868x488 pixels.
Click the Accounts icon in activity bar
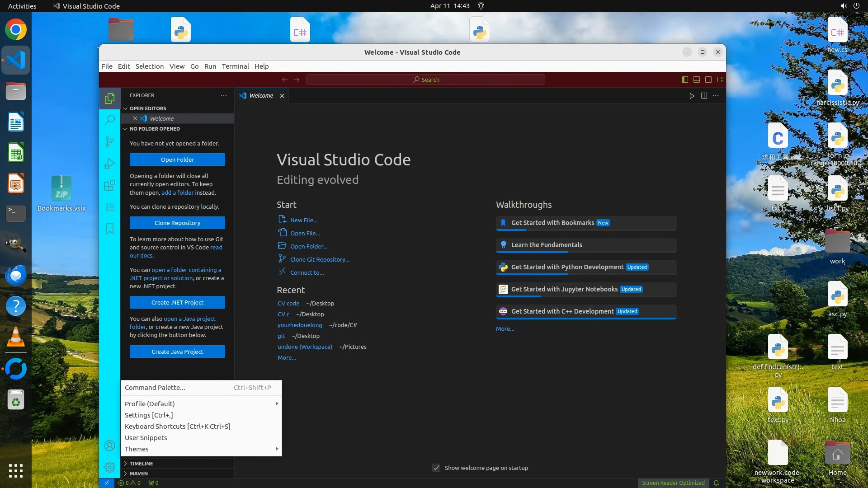(x=109, y=446)
